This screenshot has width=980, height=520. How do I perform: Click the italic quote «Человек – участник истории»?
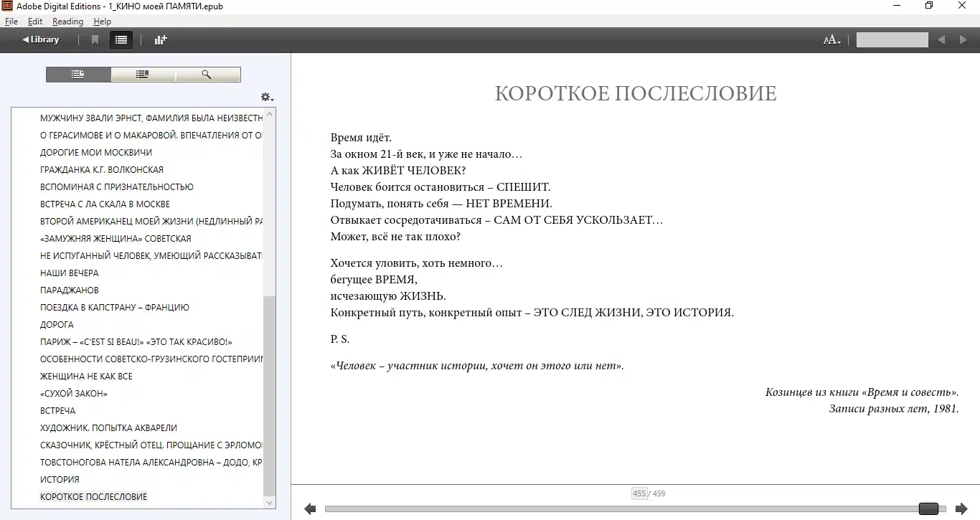(477, 366)
